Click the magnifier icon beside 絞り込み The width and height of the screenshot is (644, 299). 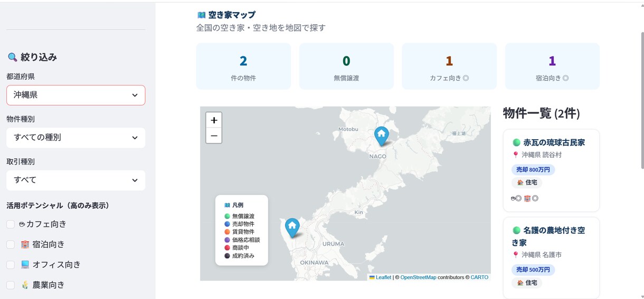tap(12, 57)
